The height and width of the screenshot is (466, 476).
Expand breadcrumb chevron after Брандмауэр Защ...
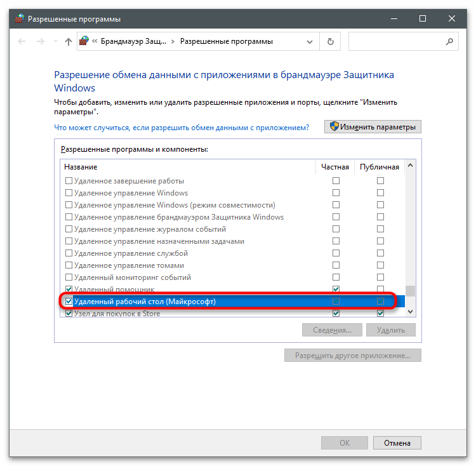[x=173, y=42]
